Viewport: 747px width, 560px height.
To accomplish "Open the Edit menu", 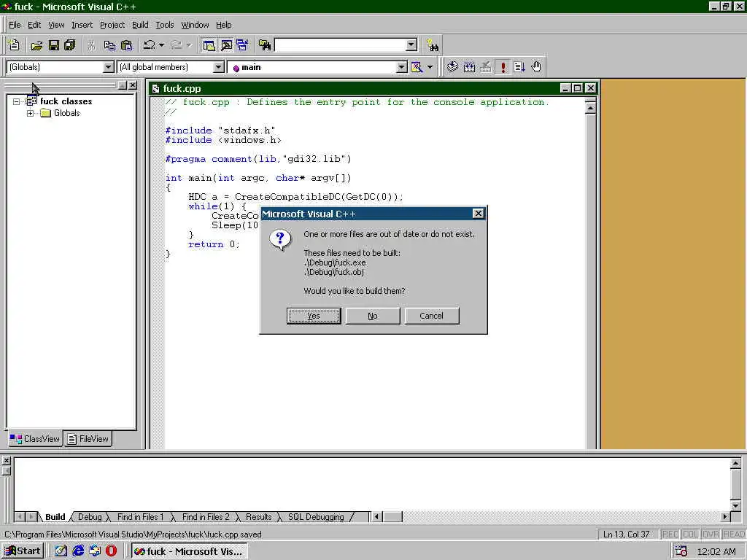I will [x=34, y=25].
